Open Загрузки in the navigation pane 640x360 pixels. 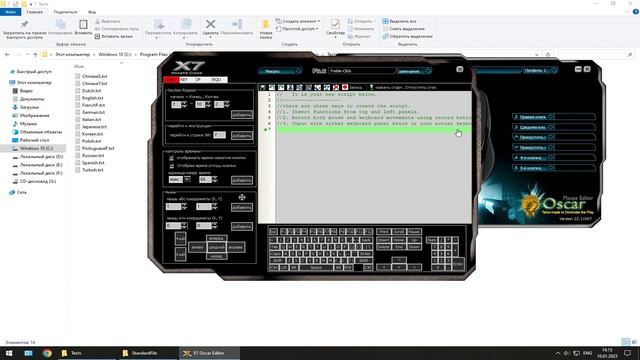[x=29, y=107]
